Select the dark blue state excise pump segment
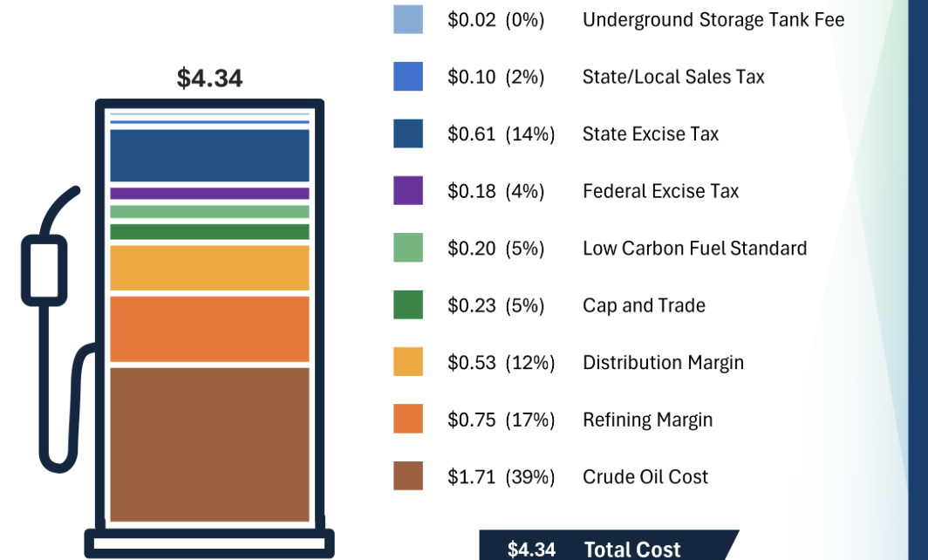This screenshot has width=928, height=560. pyautogui.click(x=209, y=155)
